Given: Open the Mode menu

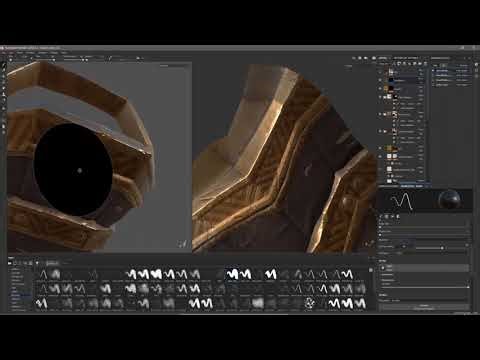Looking at the screenshot, I should pos(21,53).
